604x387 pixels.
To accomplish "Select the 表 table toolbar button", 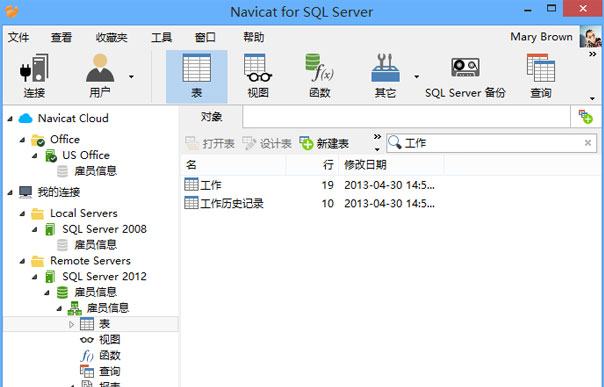I will pos(196,77).
